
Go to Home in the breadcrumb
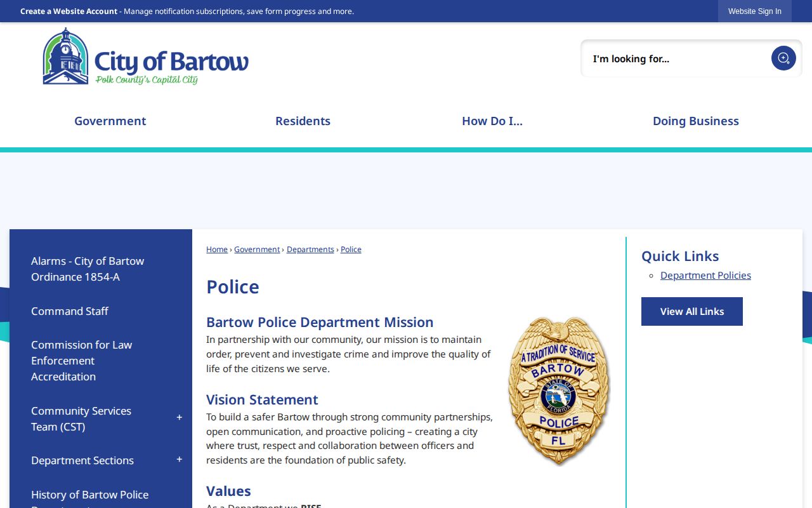(217, 250)
